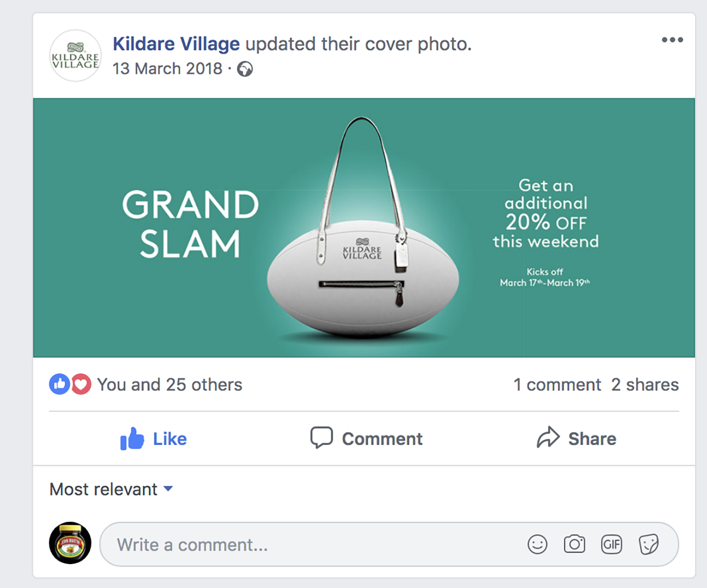707x588 pixels.
Task: Click the blue thumbs-up reaction icon
Action: click(x=59, y=384)
